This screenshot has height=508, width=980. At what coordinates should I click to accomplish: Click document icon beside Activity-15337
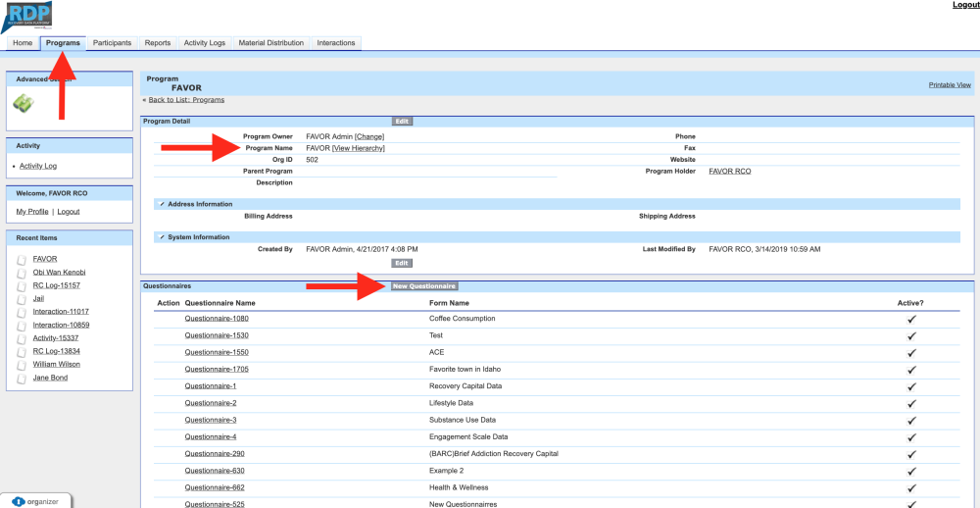pyautogui.click(x=22, y=338)
